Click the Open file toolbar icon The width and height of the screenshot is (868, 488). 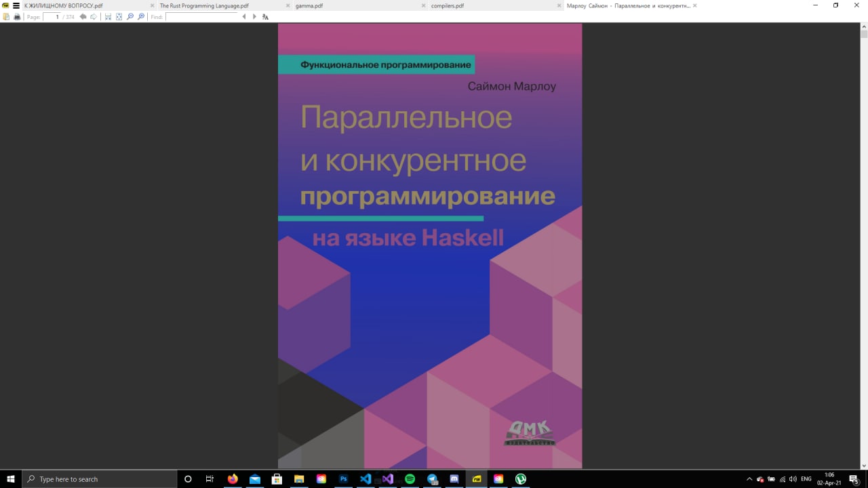point(6,17)
